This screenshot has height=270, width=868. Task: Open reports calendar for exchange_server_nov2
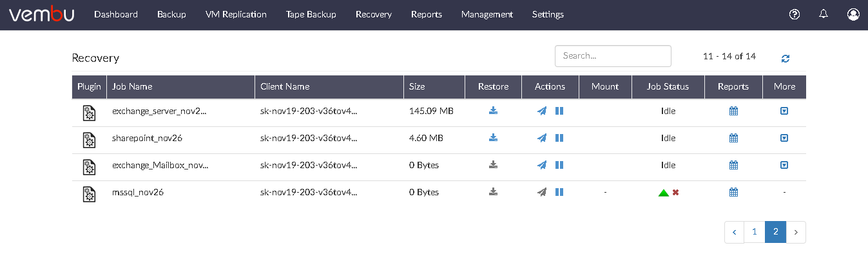coord(733,111)
